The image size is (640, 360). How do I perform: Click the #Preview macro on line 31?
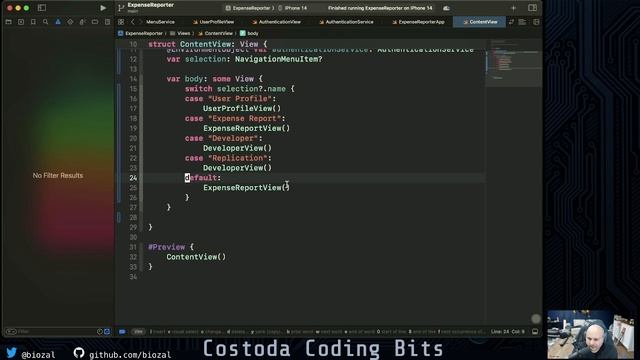(x=167, y=247)
